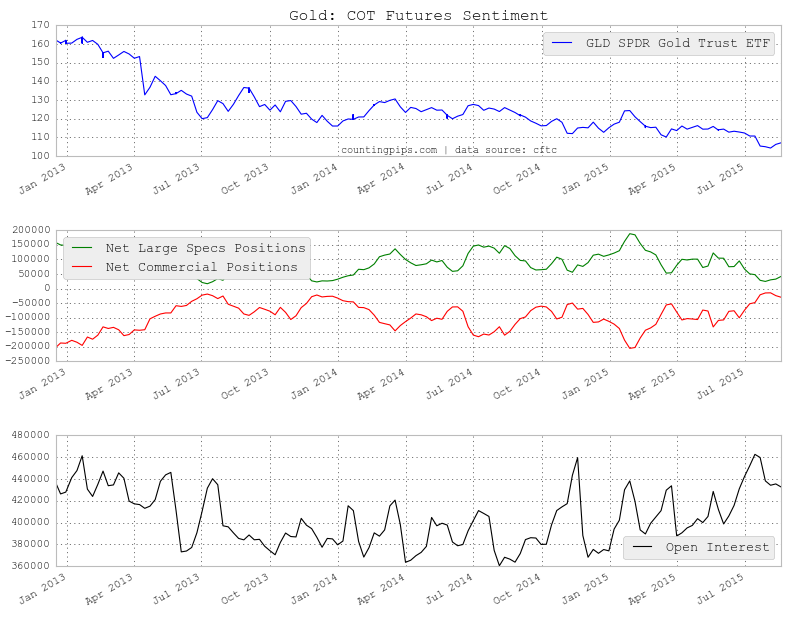Click the 440000 tick on the open interest axis
The image size is (792, 630).
pos(31,478)
